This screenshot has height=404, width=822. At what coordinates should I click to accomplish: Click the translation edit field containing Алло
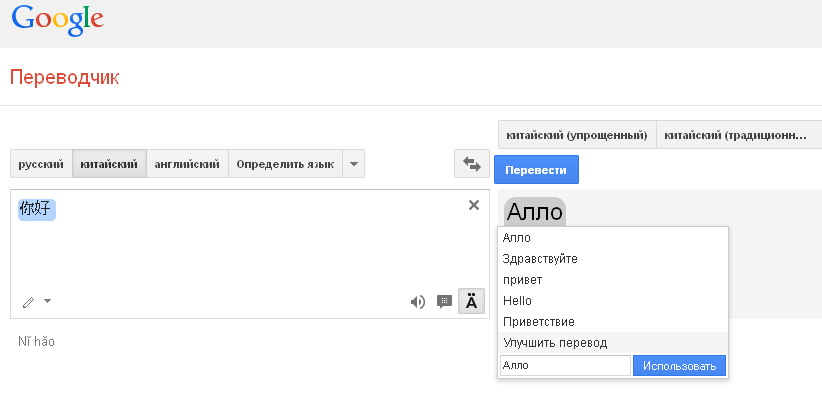point(565,366)
